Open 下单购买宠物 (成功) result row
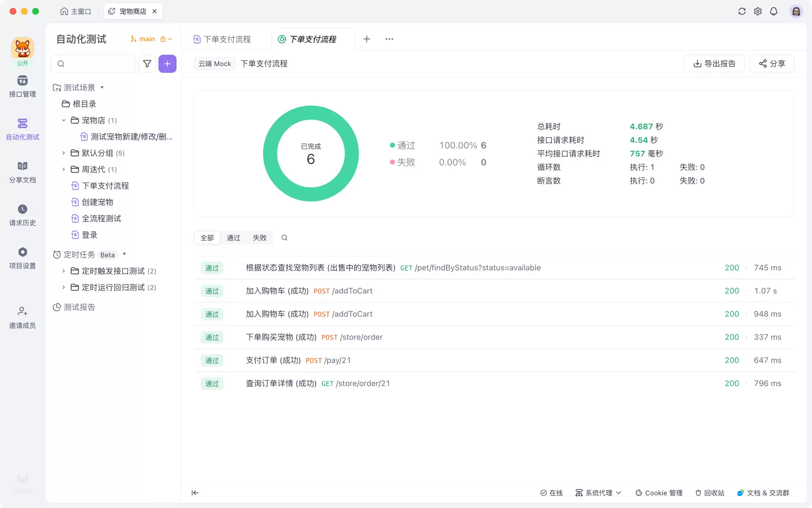 [x=494, y=337]
